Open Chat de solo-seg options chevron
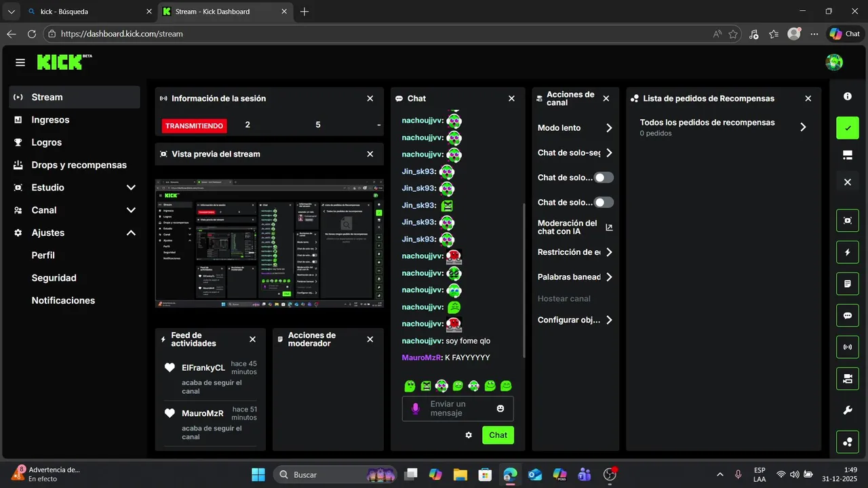Viewport: 868px width, 488px height. click(609, 153)
